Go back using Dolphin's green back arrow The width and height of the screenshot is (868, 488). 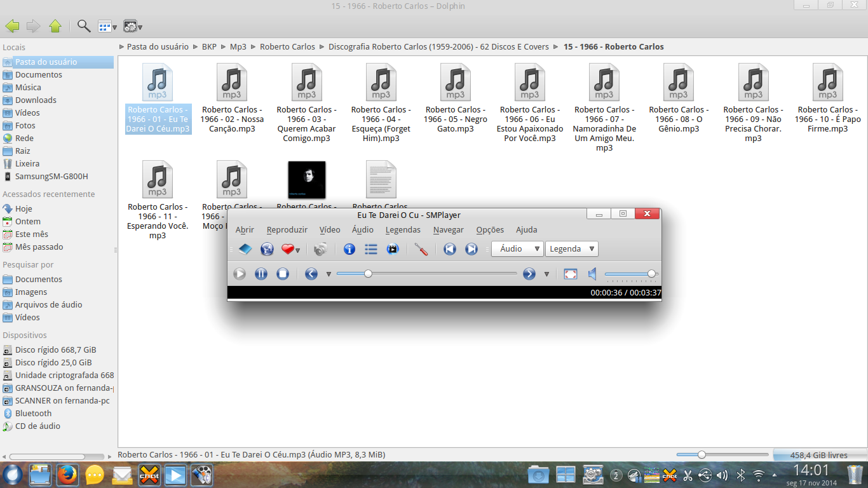(12, 26)
